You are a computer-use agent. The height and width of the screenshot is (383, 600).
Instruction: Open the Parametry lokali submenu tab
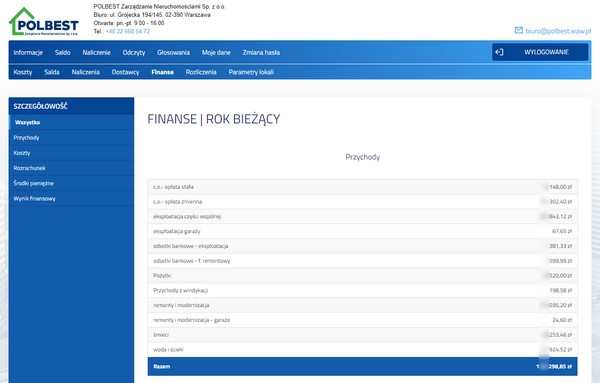pyautogui.click(x=251, y=72)
